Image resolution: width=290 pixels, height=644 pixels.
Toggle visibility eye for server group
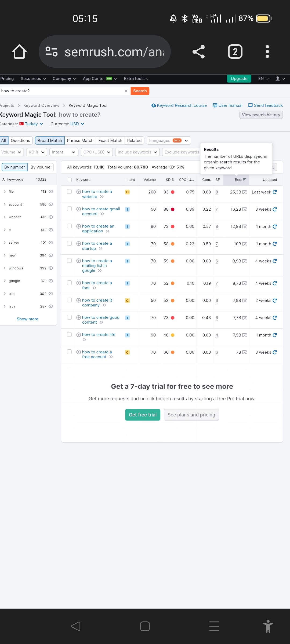pos(51,243)
